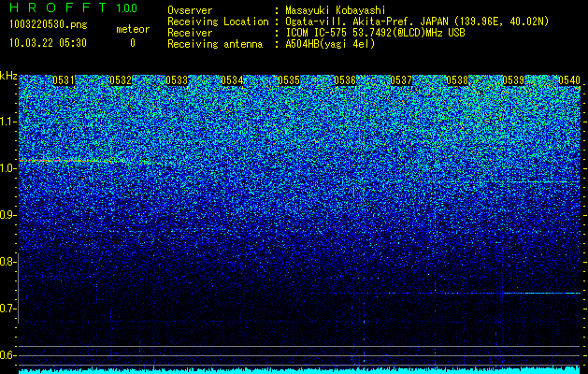The width and height of the screenshot is (588, 374).
Task: Click the 0534 time marker
Action: click(232, 80)
